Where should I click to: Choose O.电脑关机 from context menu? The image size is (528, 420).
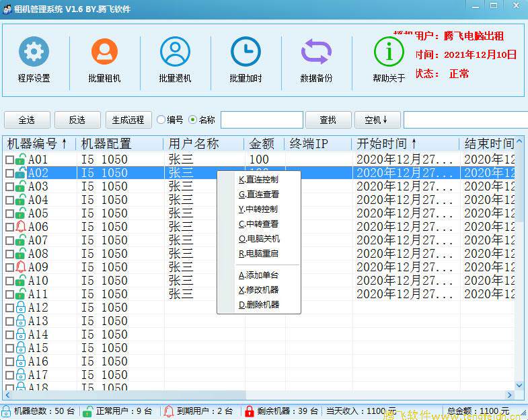[x=258, y=239]
